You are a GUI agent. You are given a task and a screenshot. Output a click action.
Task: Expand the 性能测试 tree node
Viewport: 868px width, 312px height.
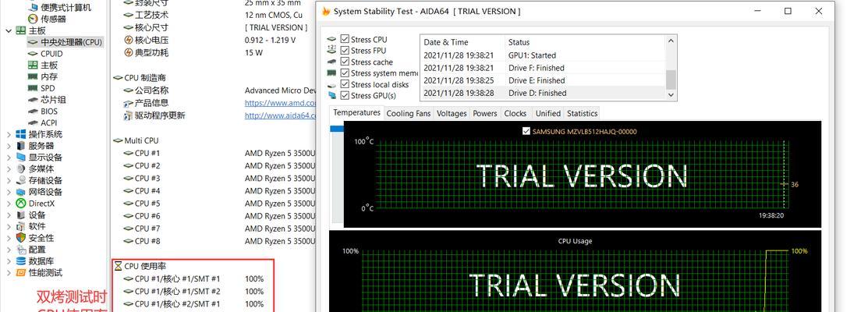pyautogui.click(x=9, y=273)
